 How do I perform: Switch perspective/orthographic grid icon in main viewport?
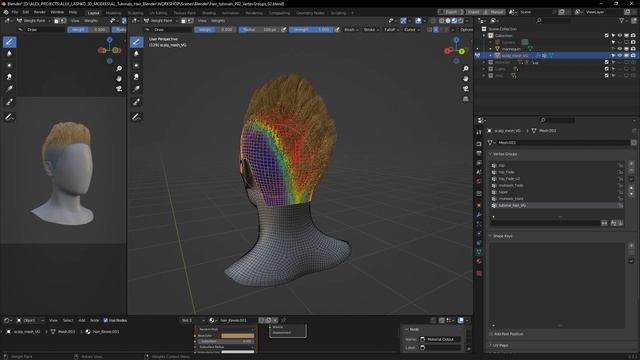[x=466, y=99]
